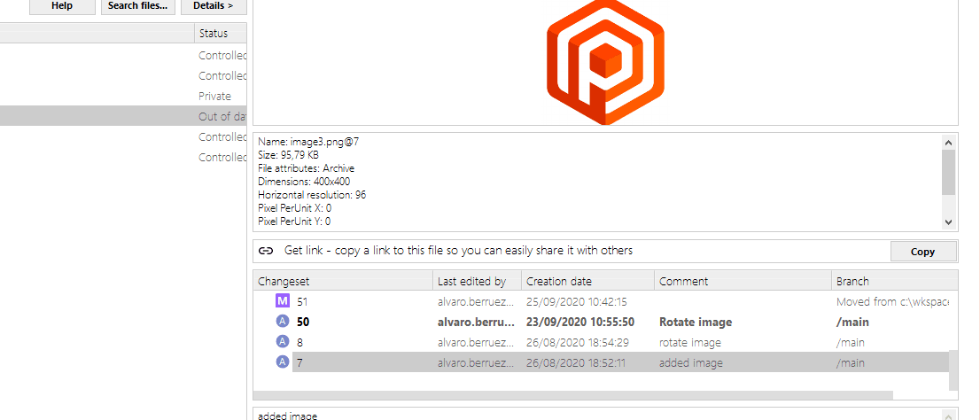Click creation date 25/09/2020 10:42:15

click(x=576, y=302)
